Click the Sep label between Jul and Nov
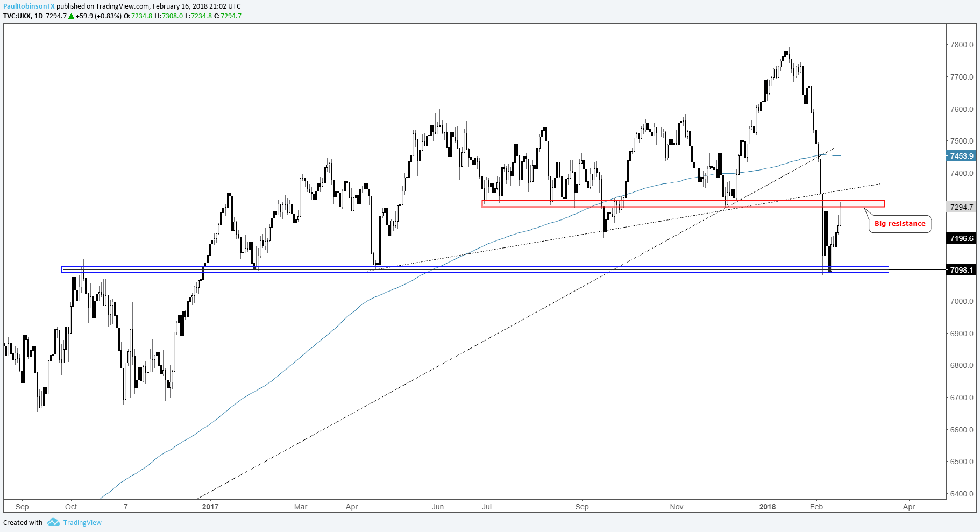This screenshot has height=532, width=980. pyautogui.click(x=582, y=507)
